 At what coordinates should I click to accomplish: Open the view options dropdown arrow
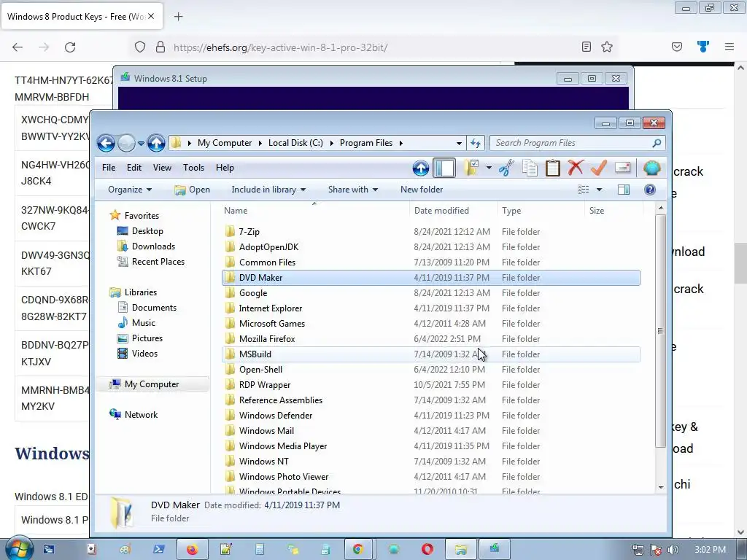[x=600, y=190]
